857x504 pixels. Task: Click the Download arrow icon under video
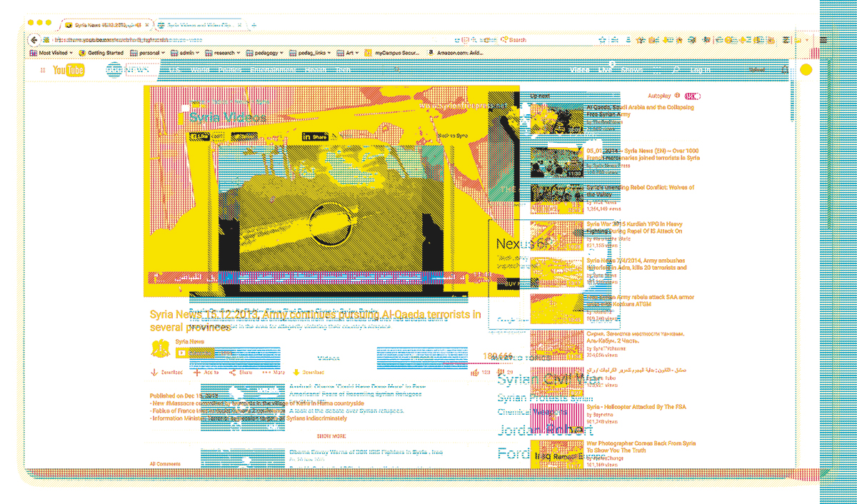(x=154, y=372)
